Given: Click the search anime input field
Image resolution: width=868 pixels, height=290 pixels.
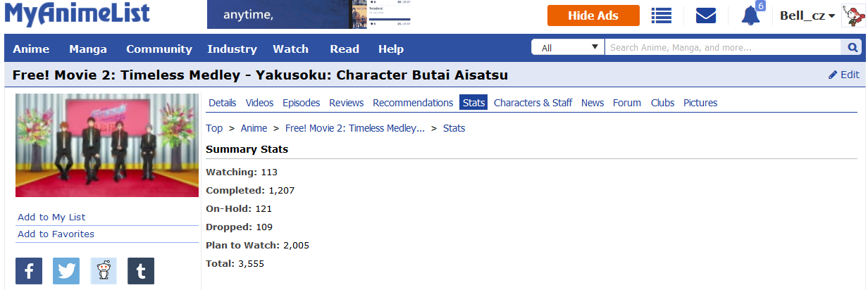Looking at the screenshot, I should (x=722, y=48).
